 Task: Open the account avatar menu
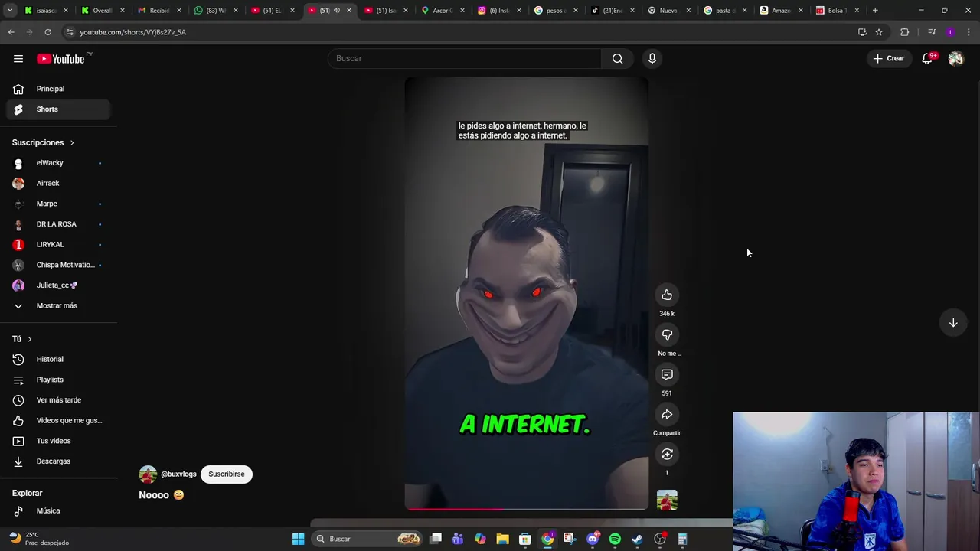click(955, 58)
